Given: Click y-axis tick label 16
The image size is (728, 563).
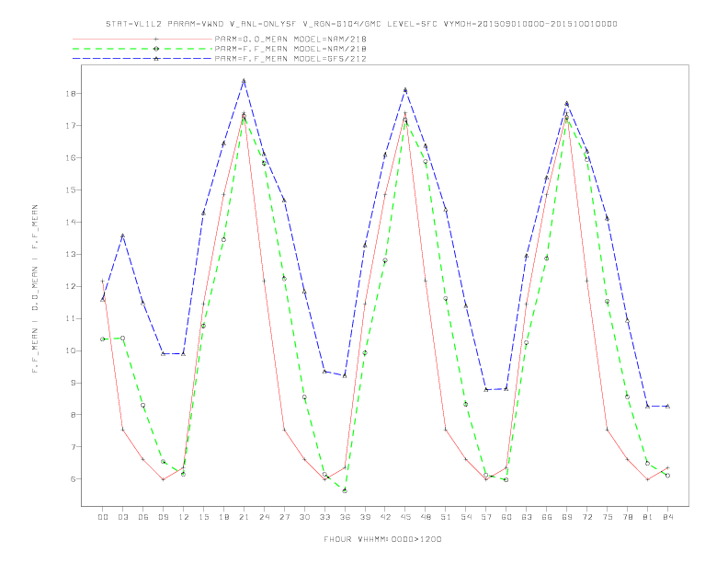Looking at the screenshot, I should pos(71,158).
